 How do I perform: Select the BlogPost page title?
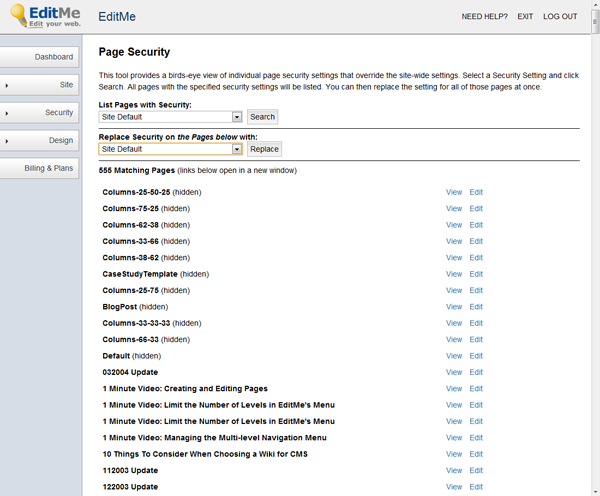pos(119,307)
